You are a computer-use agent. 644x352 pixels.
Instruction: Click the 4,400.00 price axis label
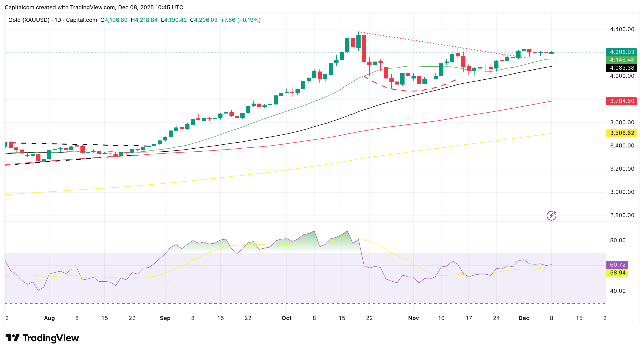tap(622, 29)
